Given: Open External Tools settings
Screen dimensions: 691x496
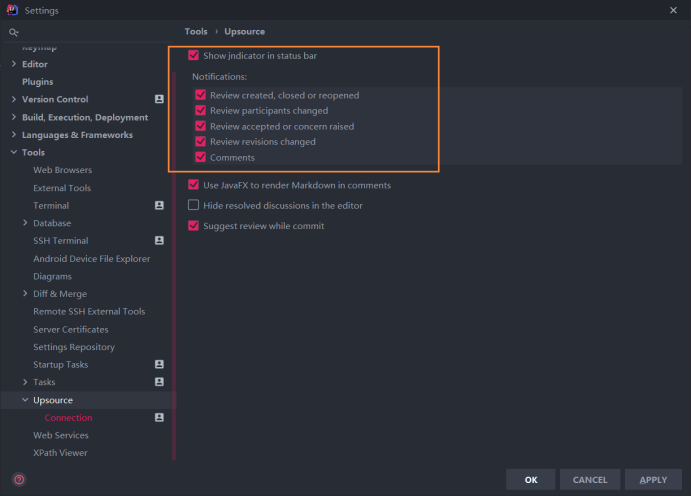Looking at the screenshot, I should pos(62,188).
